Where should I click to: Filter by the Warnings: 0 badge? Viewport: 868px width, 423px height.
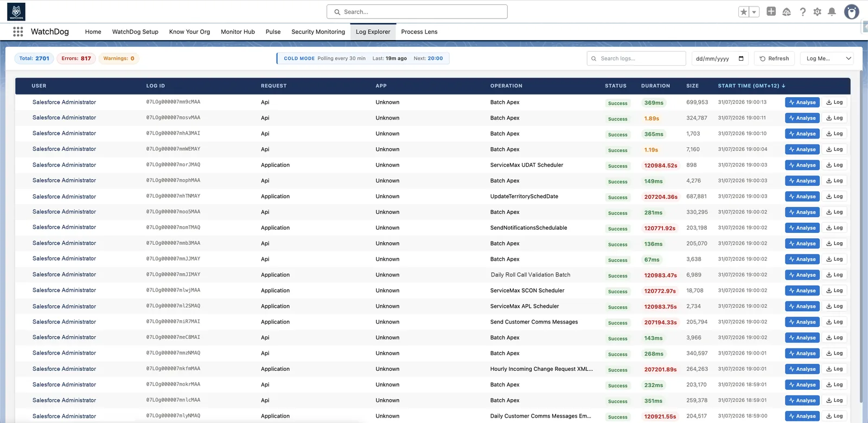coord(119,58)
